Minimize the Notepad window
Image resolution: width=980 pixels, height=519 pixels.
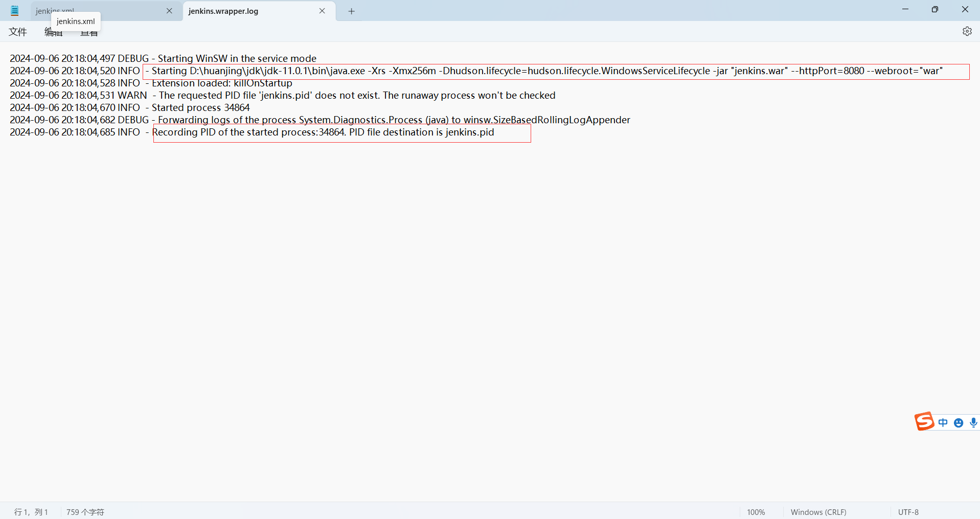(905, 9)
